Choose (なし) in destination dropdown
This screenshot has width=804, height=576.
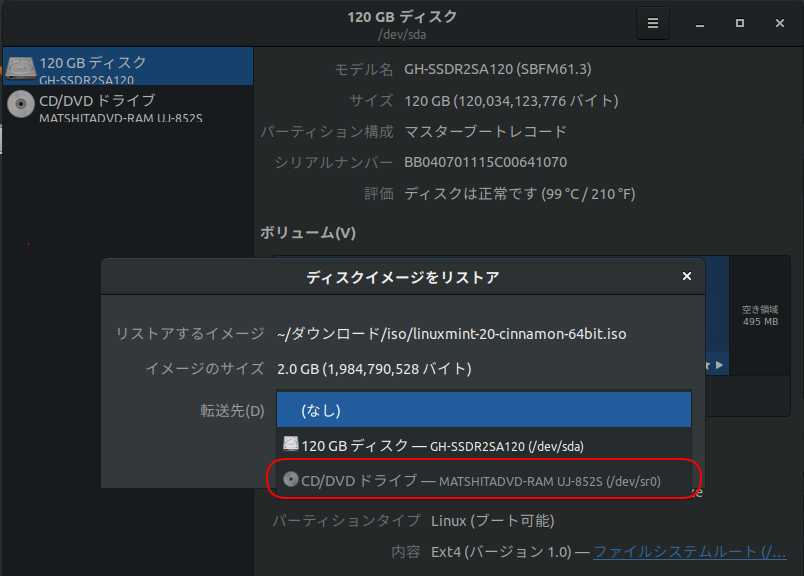[484, 410]
